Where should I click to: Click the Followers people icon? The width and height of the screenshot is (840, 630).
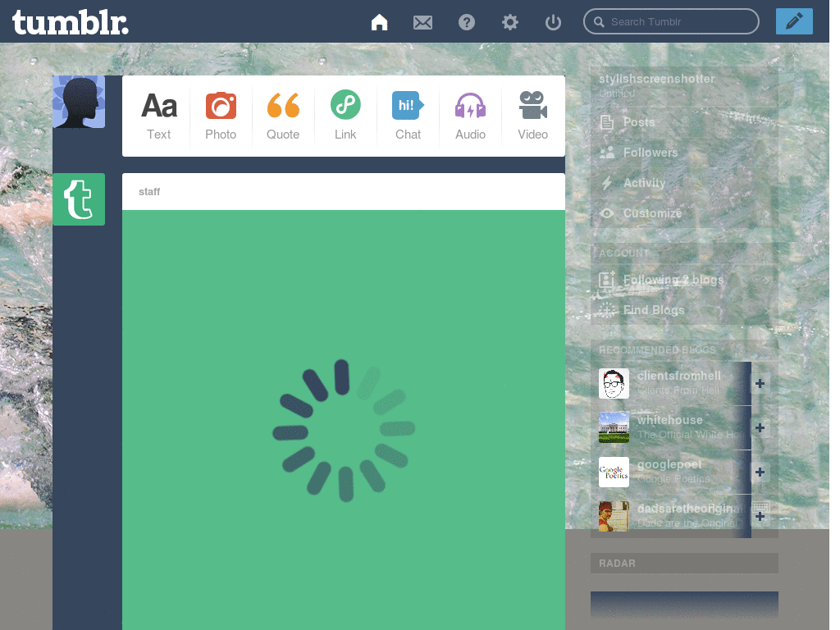[607, 153]
